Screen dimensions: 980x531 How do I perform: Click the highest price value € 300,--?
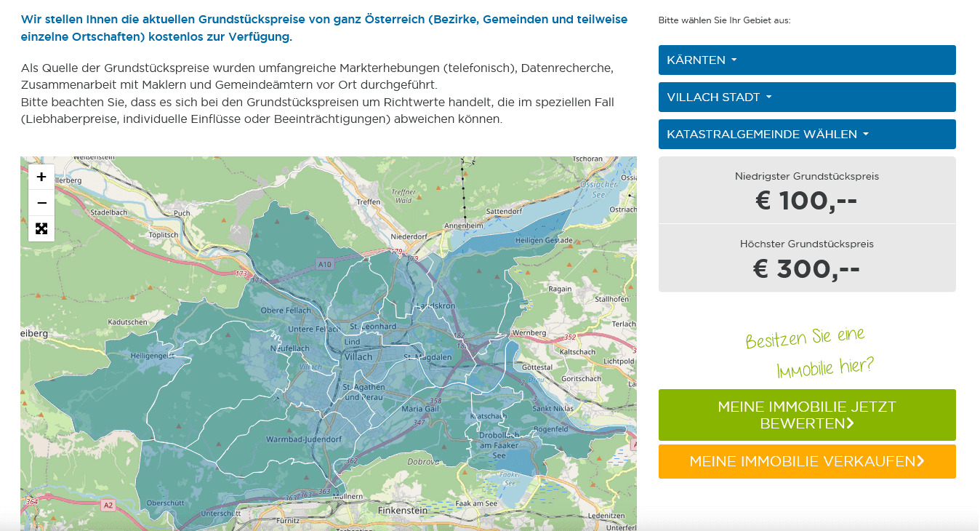tap(806, 269)
